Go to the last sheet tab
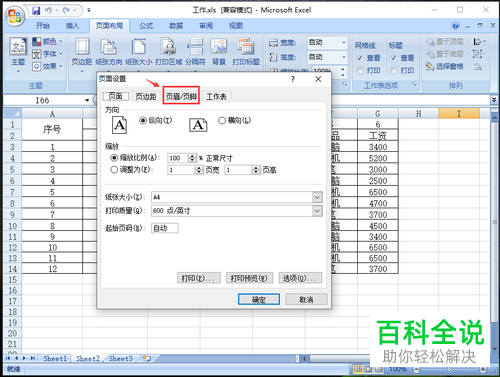 (x=33, y=358)
